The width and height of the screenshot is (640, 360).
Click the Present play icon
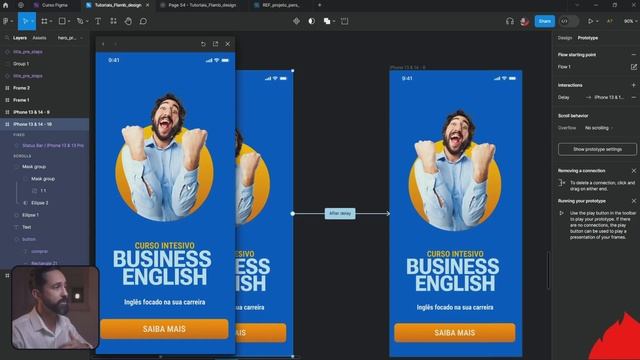pos(590,21)
